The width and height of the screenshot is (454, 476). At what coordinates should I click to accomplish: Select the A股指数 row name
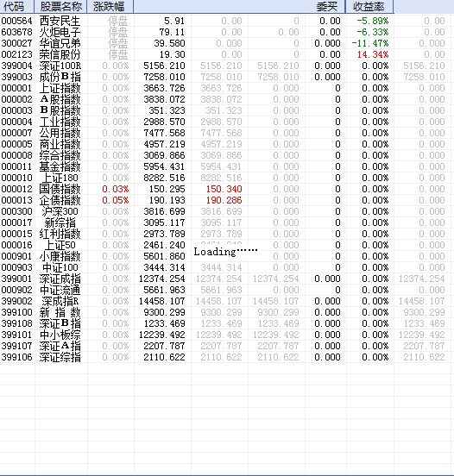[x=60, y=99]
